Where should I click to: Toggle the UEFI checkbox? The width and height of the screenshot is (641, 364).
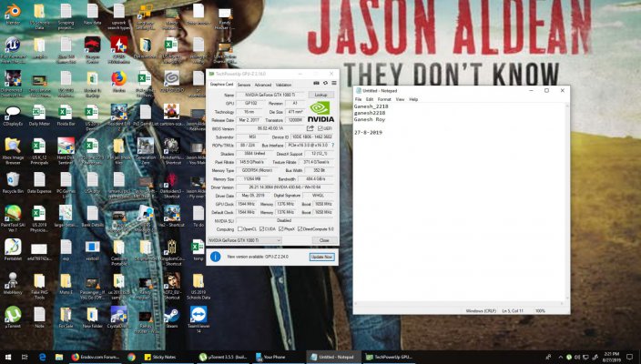tap(320, 128)
